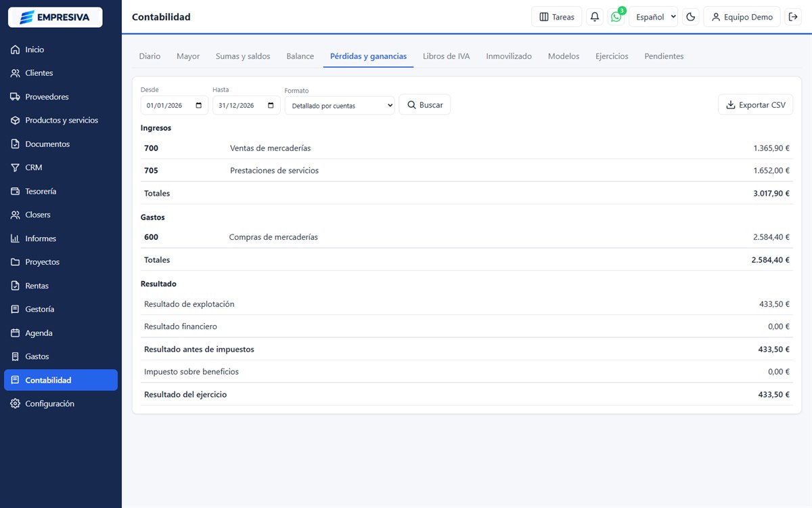The image size is (812, 508).
Task: Select the Ejercicios tab
Action: (x=612, y=56)
